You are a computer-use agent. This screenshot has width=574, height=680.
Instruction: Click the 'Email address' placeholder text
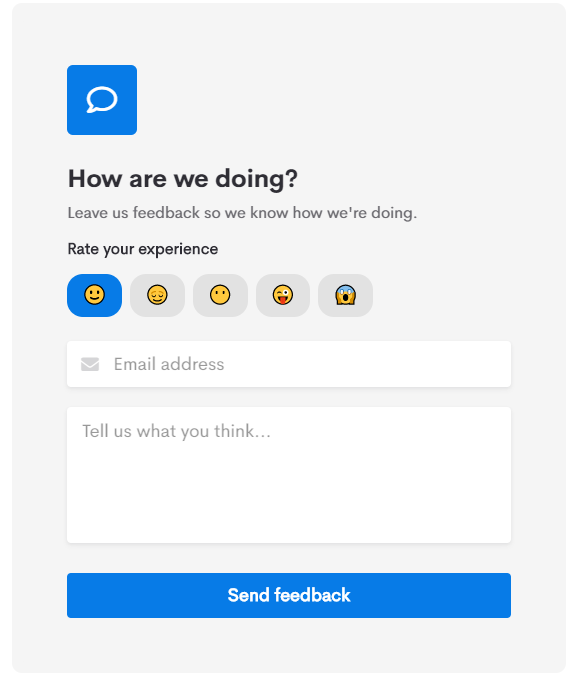[x=169, y=364]
